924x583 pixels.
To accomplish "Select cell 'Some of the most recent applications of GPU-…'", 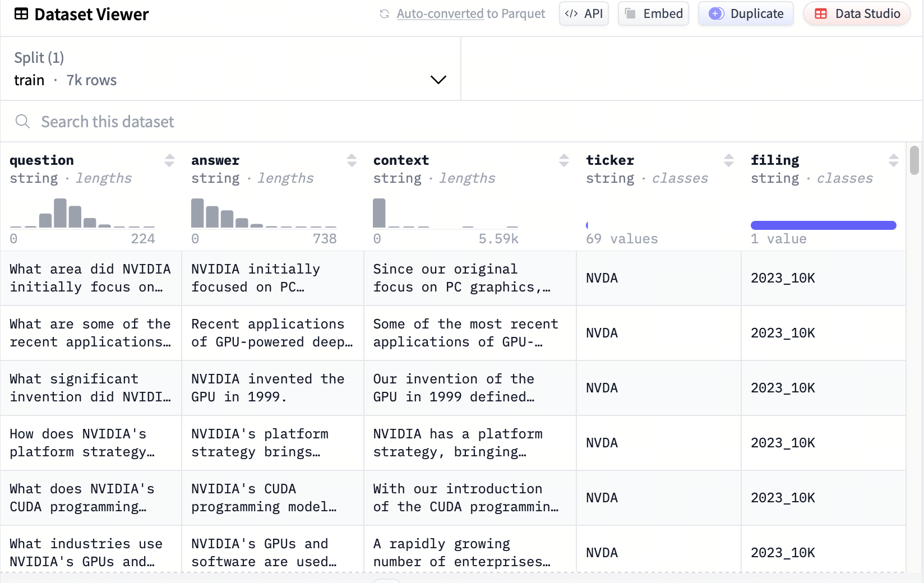I will point(470,333).
